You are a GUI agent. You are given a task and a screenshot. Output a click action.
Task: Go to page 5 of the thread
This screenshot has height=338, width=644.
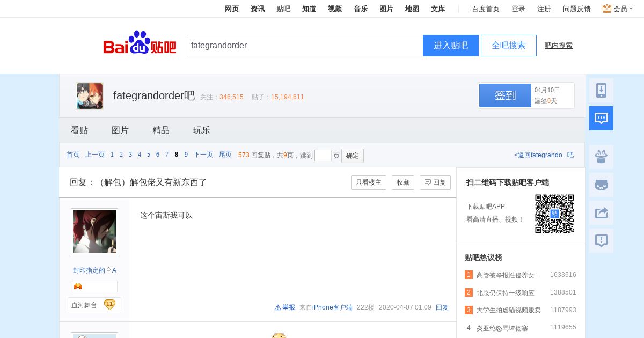coord(149,155)
